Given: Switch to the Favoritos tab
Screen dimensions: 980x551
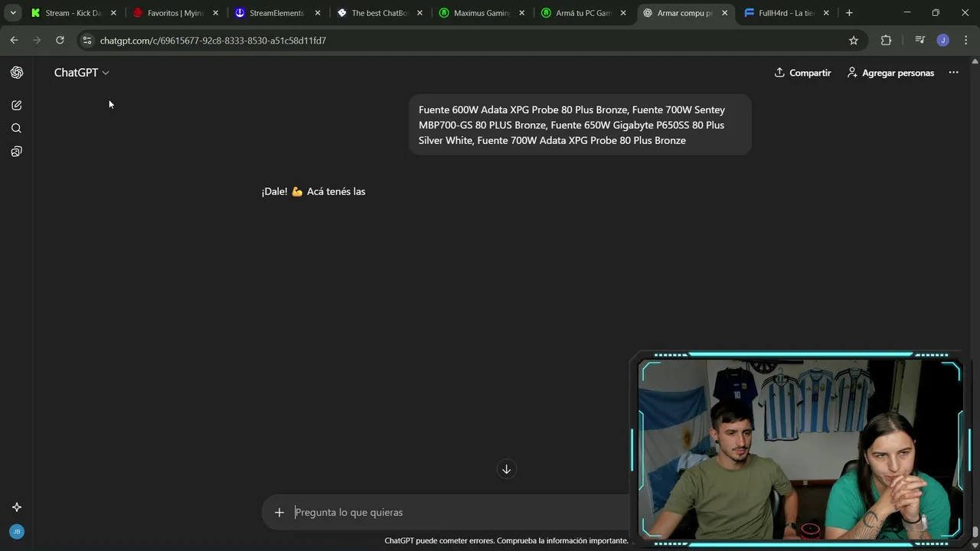Looking at the screenshot, I should tap(176, 13).
